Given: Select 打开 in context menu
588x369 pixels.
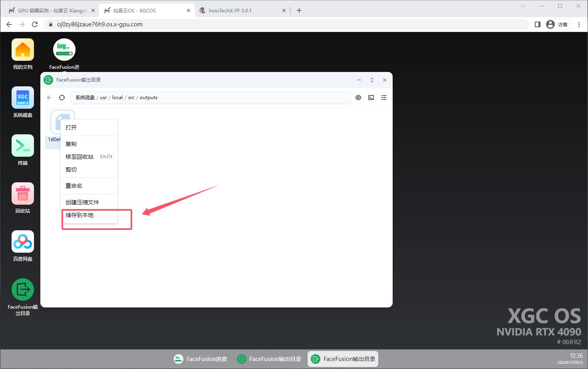Looking at the screenshot, I should point(89,128).
